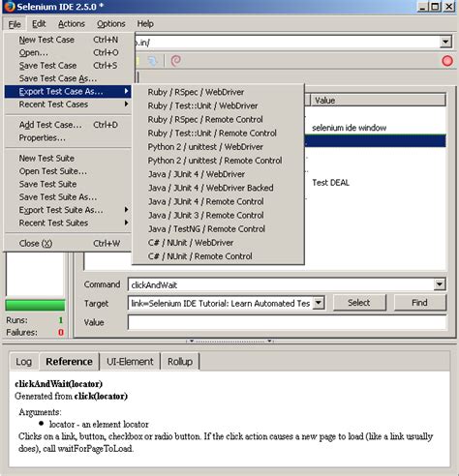Switch to the Reference tab
The width and height of the screenshot is (459, 476).
(69, 362)
